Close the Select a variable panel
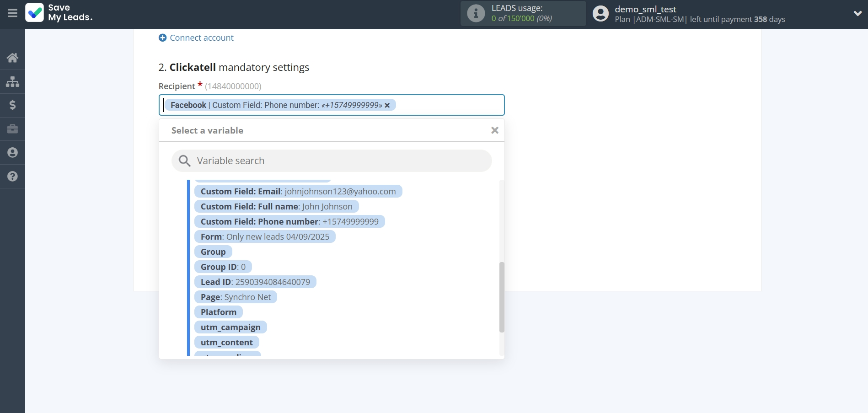This screenshot has height=413, width=868. [x=494, y=130]
